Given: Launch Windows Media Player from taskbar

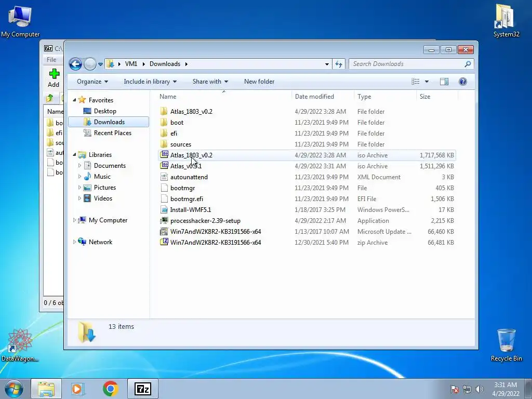Looking at the screenshot, I should pyautogui.click(x=78, y=389).
